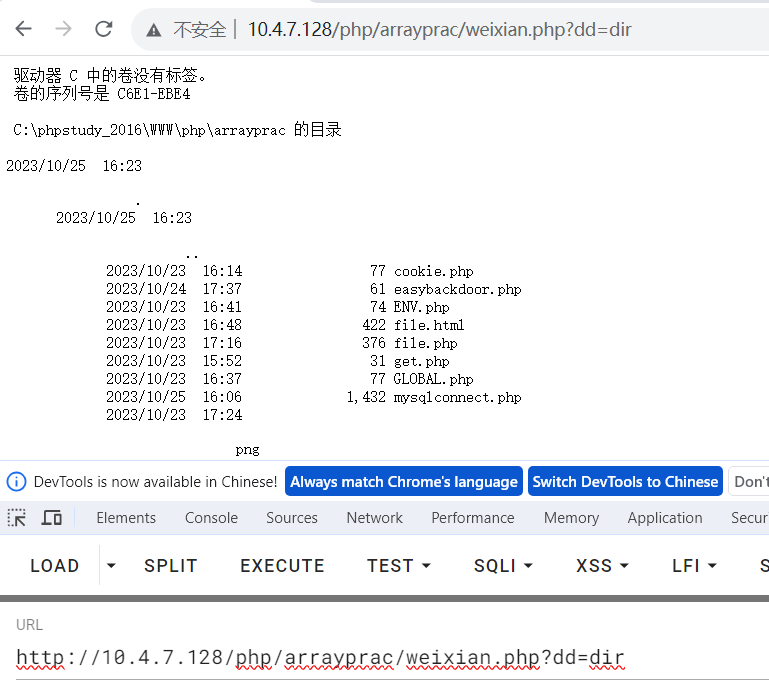Select the browser address bar URL
The height and width of the screenshot is (693, 769).
[x=439, y=30]
